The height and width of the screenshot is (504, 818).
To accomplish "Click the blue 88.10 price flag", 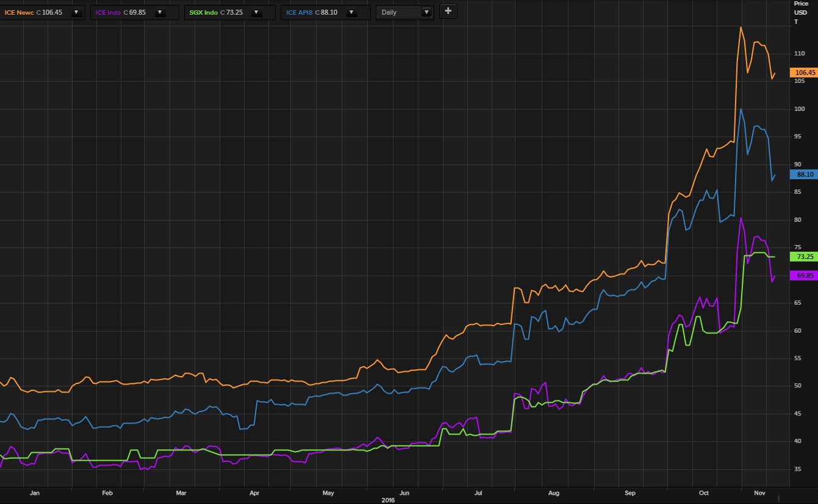I will [x=804, y=174].
